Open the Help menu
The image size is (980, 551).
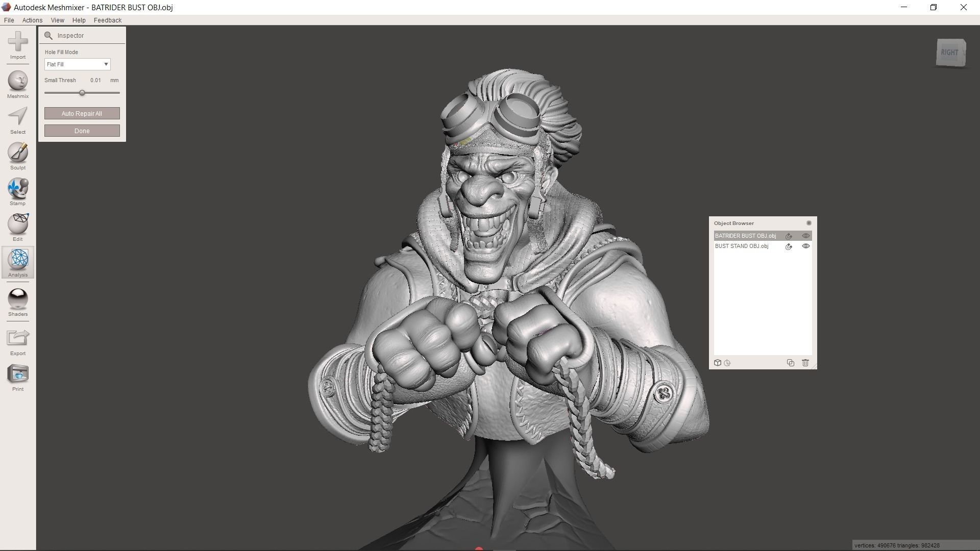pos(79,20)
